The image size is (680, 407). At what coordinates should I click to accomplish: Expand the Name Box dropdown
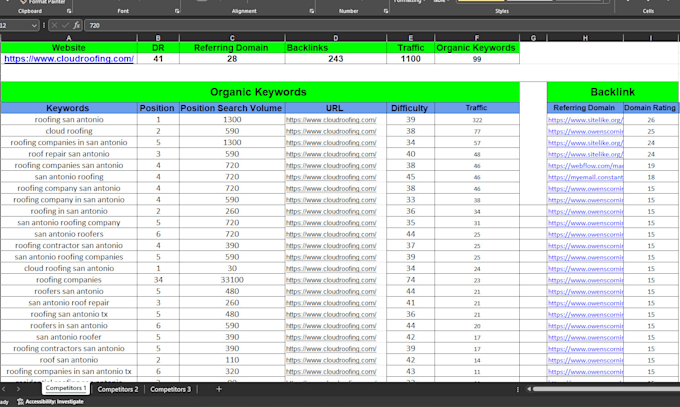point(34,26)
